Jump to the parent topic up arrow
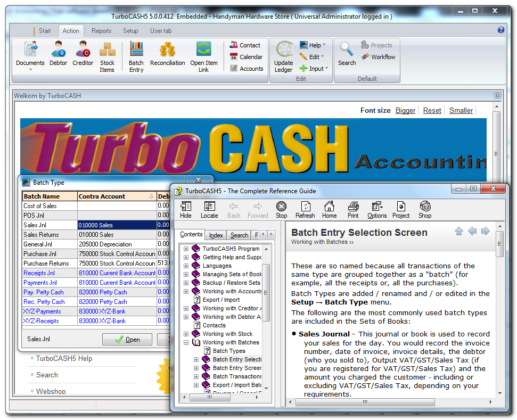The image size is (517, 420). click(459, 231)
